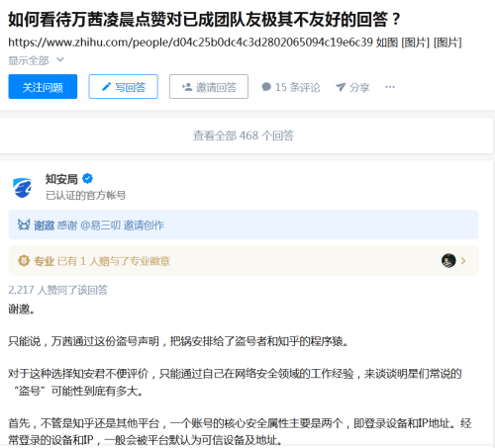495x448 pixels.
Task: Open 知安局 author avatar
Action: [23, 187]
